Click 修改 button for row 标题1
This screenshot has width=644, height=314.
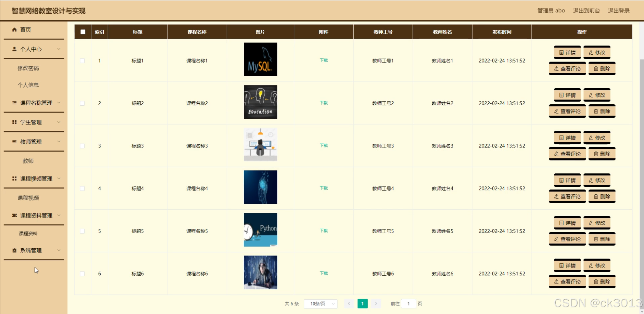pos(597,53)
